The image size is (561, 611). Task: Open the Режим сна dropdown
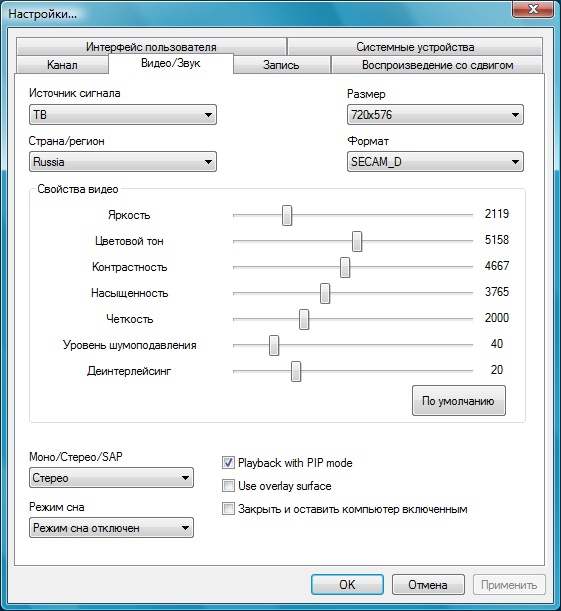(111, 528)
